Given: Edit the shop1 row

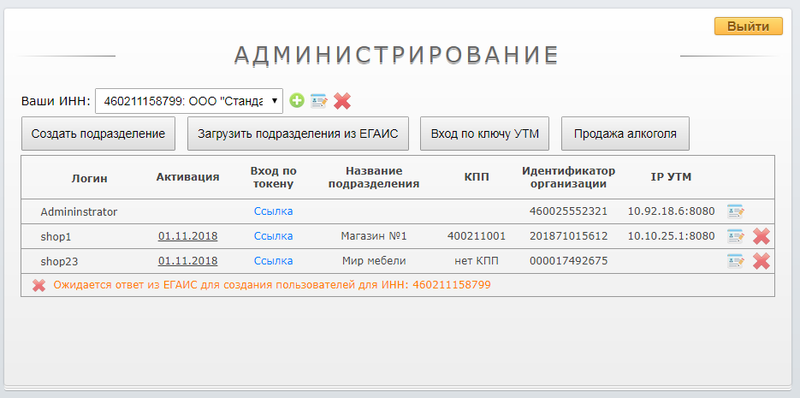Looking at the screenshot, I should point(735,236).
